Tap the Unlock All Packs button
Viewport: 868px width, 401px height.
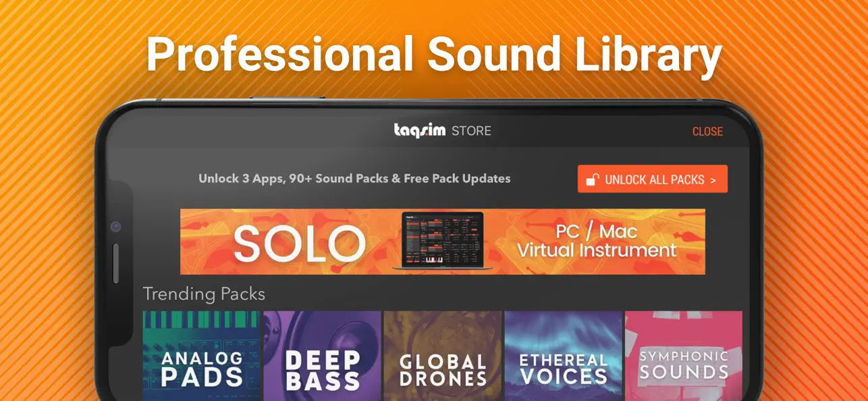(653, 179)
